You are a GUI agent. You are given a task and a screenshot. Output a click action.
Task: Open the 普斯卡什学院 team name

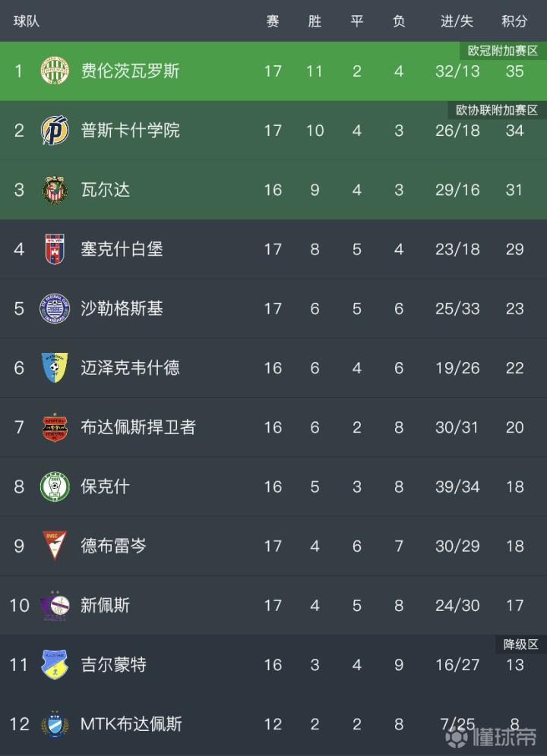(130, 130)
